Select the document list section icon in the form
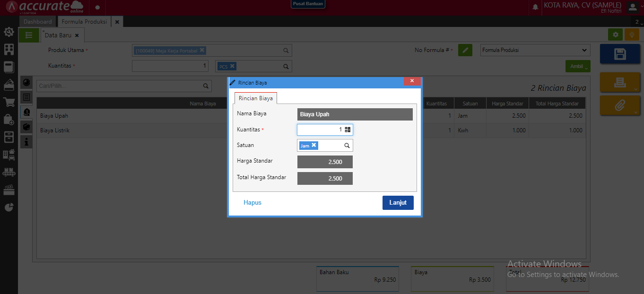The image size is (644, 294). pos(26,97)
